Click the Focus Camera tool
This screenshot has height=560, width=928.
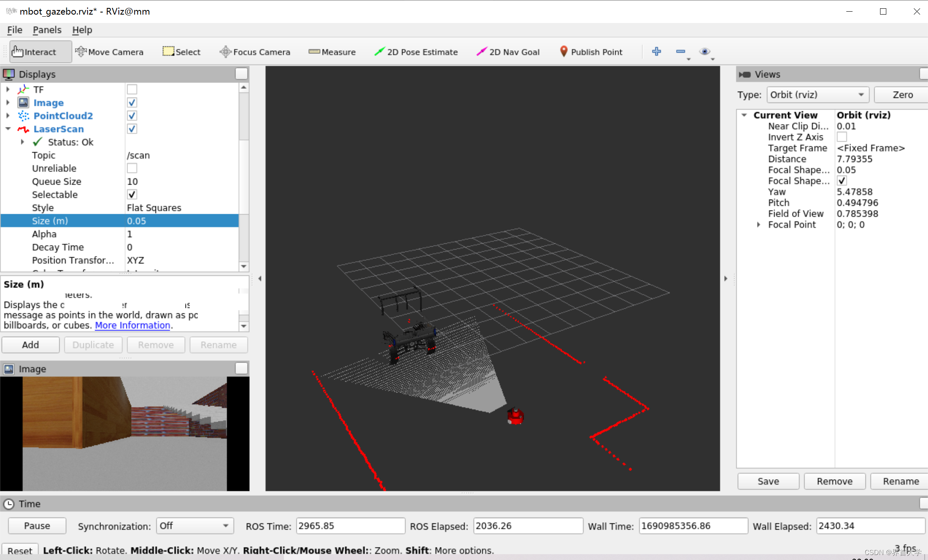tap(255, 52)
